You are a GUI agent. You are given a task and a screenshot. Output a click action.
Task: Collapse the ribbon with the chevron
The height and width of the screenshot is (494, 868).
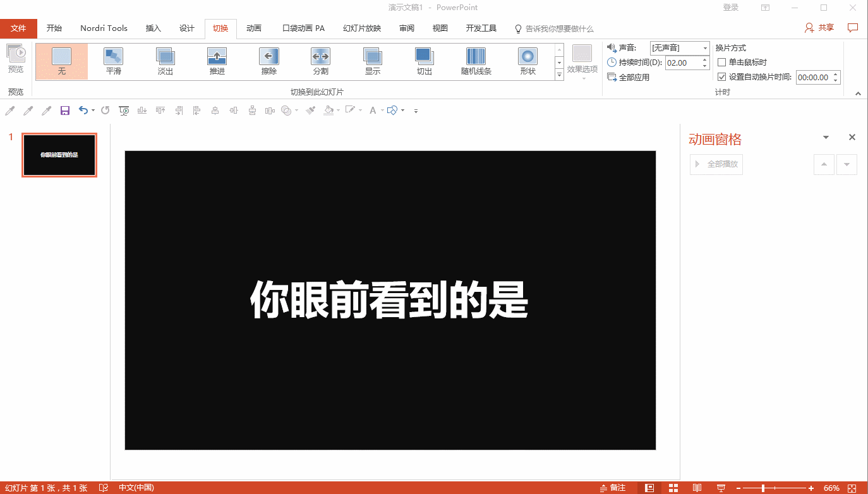click(858, 93)
